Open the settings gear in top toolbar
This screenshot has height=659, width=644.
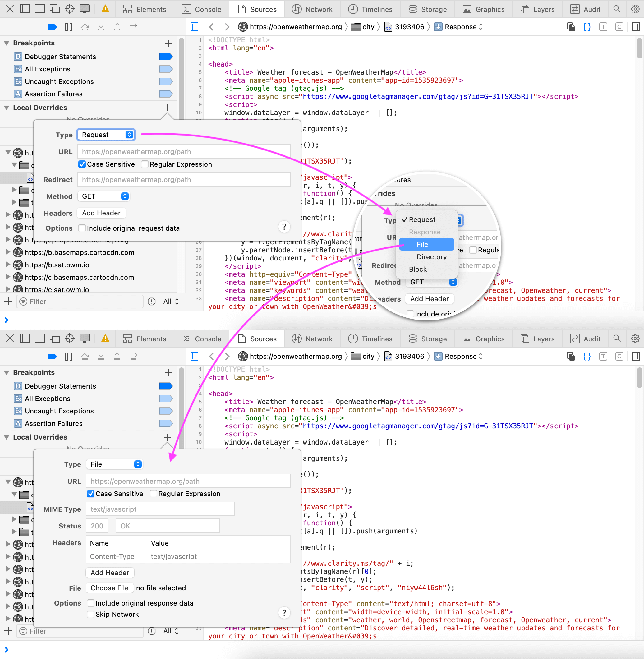(635, 9)
